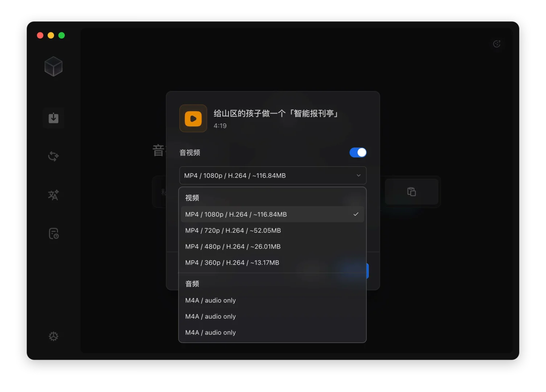The width and height of the screenshot is (546, 392).
Task: Select the download manager in the sidebar
Action: click(x=53, y=118)
